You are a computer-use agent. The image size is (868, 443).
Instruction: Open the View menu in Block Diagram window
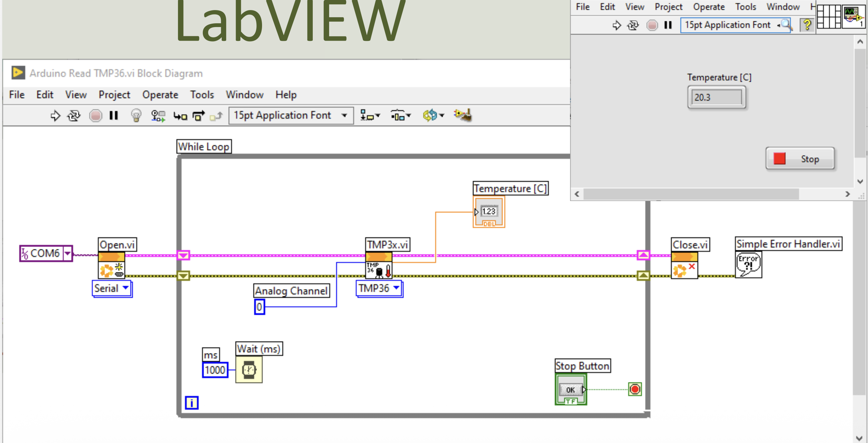pyautogui.click(x=76, y=95)
